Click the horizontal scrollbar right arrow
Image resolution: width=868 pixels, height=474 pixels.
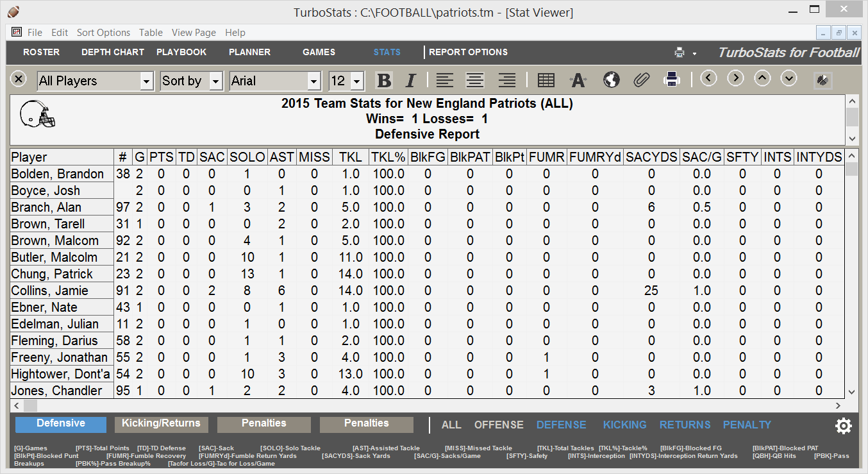[838, 405]
